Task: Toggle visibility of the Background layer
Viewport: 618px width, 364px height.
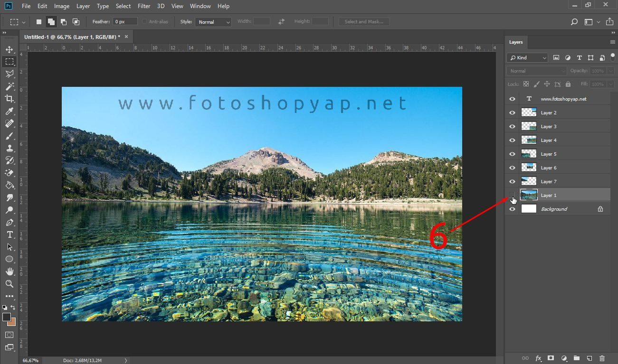Action: (512, 209)
